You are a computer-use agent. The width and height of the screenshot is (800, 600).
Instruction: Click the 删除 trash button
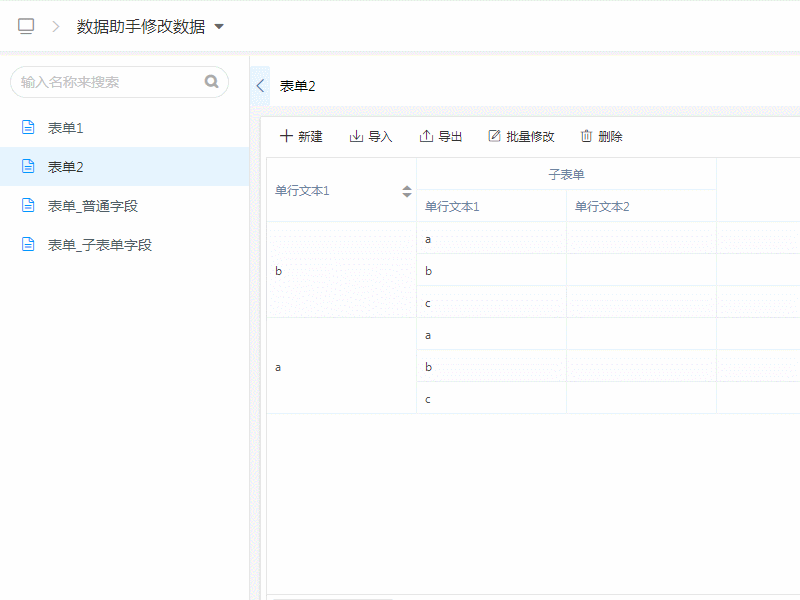(601, 136)
